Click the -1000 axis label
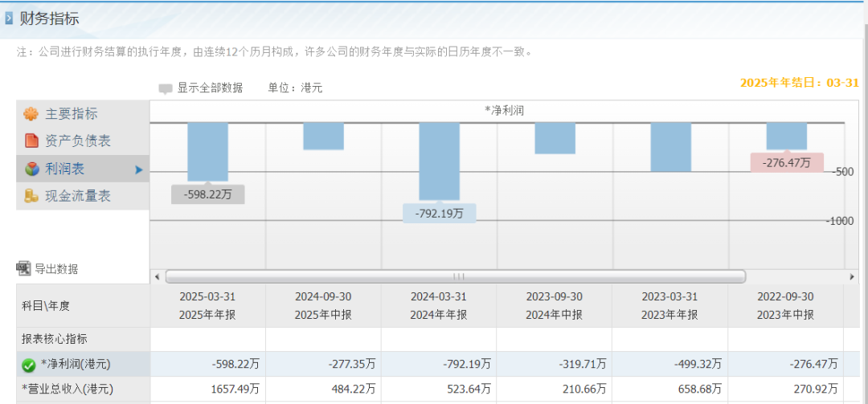The height and width of the screenshot is (404, 868). [x=839, y=222]
